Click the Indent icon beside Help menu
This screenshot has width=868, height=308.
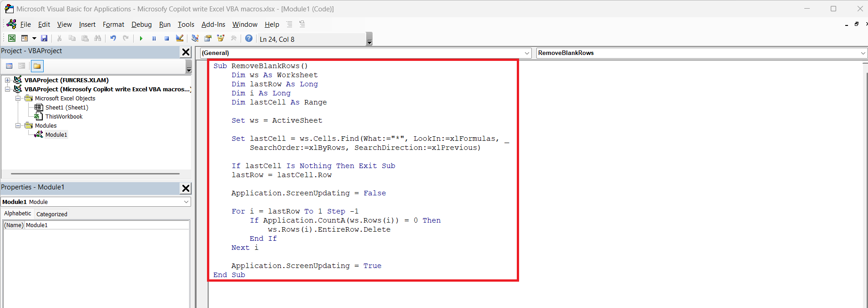pyautogui.click(x=289, y=24)
